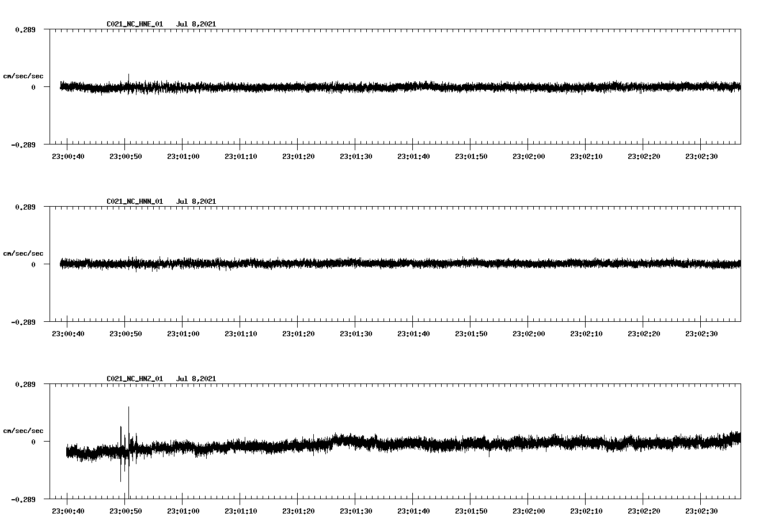Click the 23:01:10 tick on top plot
The image size is (782, 532).
coord(240,155)
